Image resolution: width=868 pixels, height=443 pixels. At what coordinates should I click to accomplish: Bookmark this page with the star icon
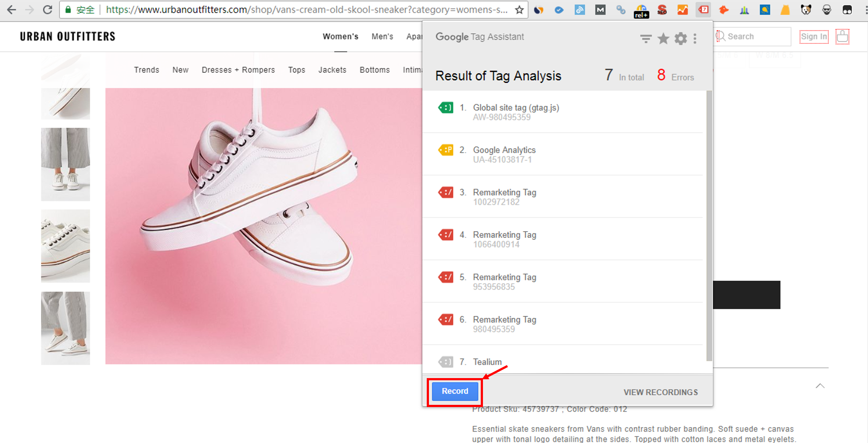coord(519,10)
